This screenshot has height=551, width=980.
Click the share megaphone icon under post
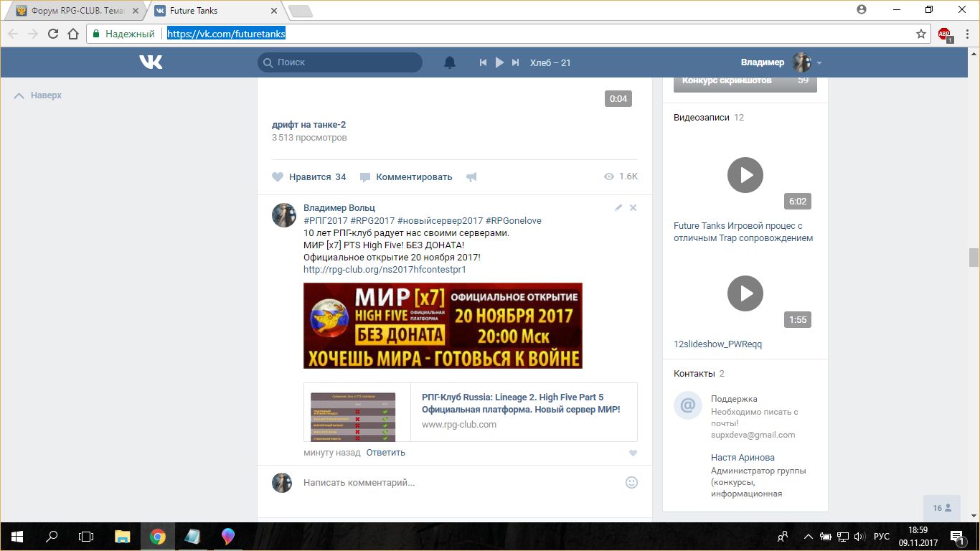(x=471, y=177)
